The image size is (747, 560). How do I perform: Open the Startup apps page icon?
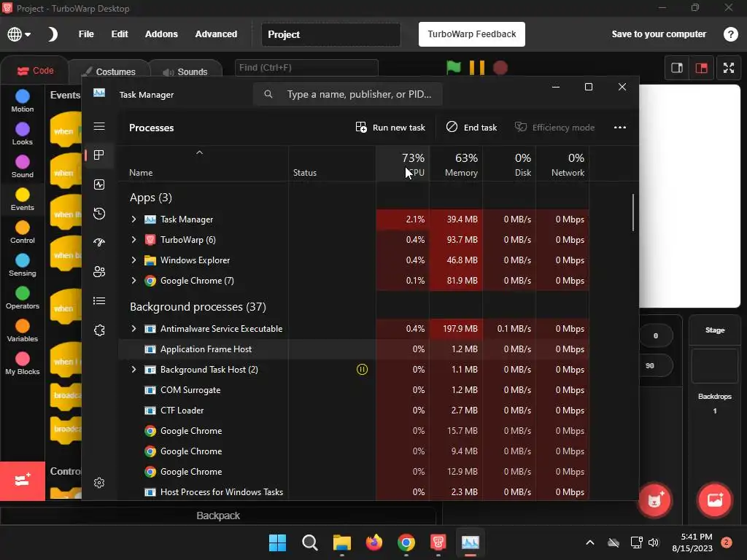pyautogui.click(x=99, y=242)
